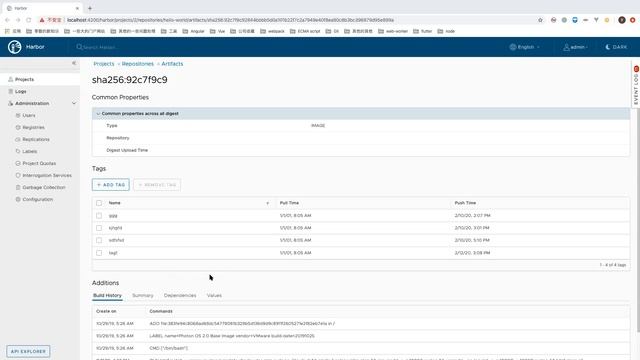Click the browser address bar URL

(x=231, y=20)
